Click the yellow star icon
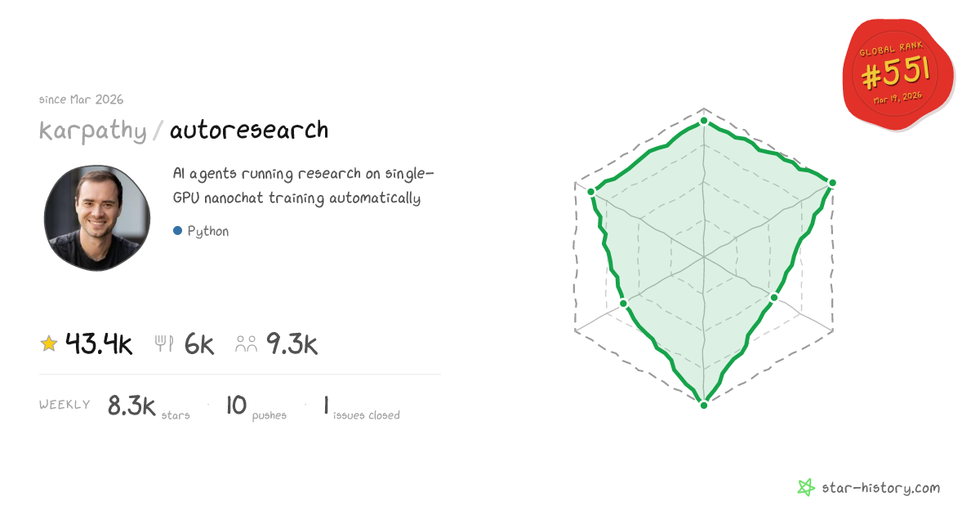The height and width of the screenshot is (514, 980). click(49, 344)
